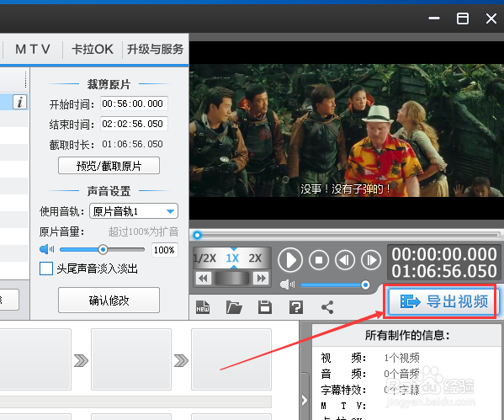Viewport: 504px width, 420px height.
Task: Select 1/2X playback speed
Action: (x=204, y=258)
